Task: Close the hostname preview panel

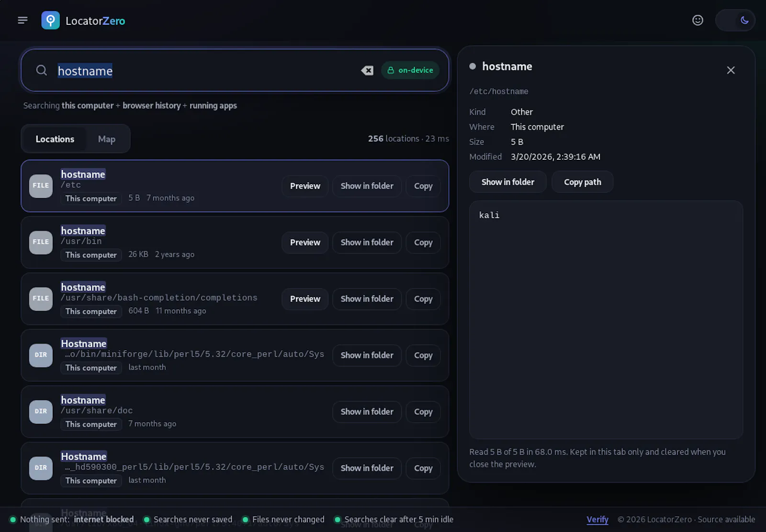Action: pos(731,70)
